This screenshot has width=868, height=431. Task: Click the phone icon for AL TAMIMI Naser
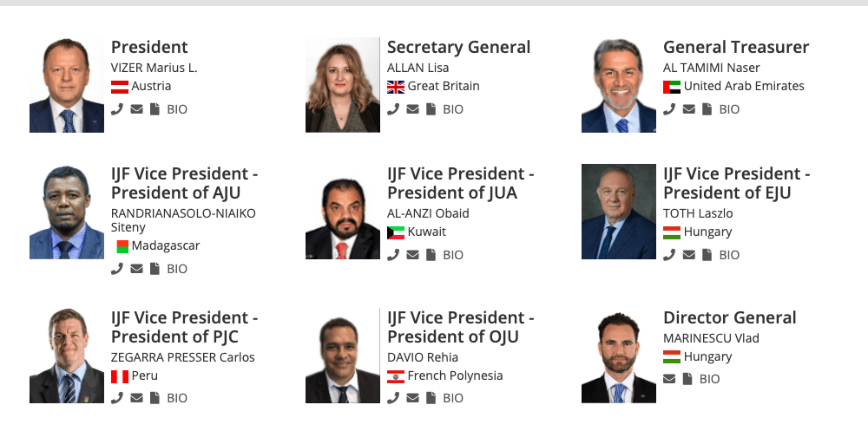click(669, 109)
